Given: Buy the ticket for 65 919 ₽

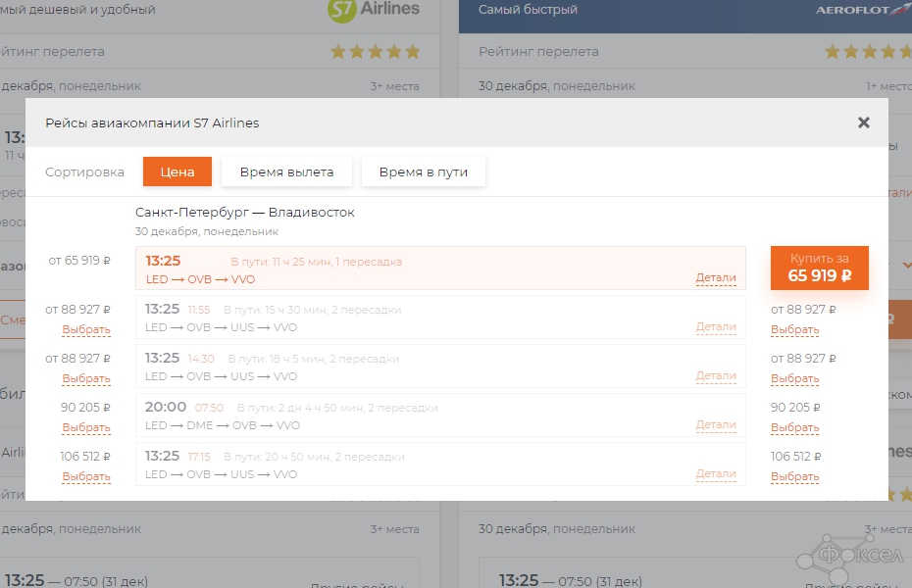Looking at the screenshot, I should tap(820, 268).
